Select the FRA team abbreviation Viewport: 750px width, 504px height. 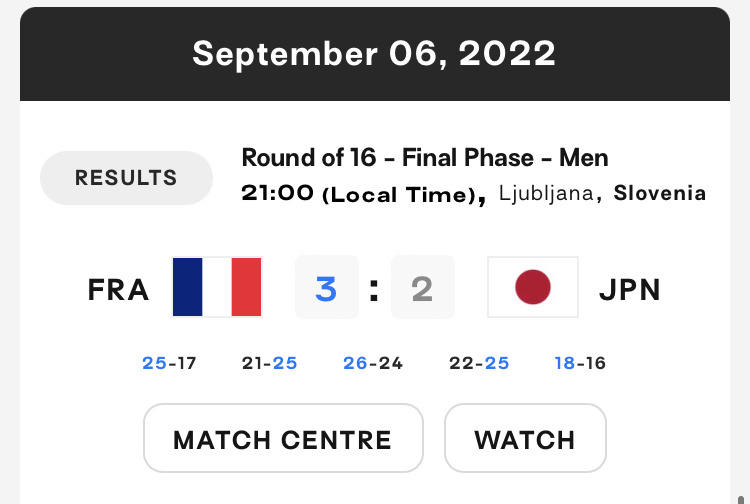click(118, 290)
